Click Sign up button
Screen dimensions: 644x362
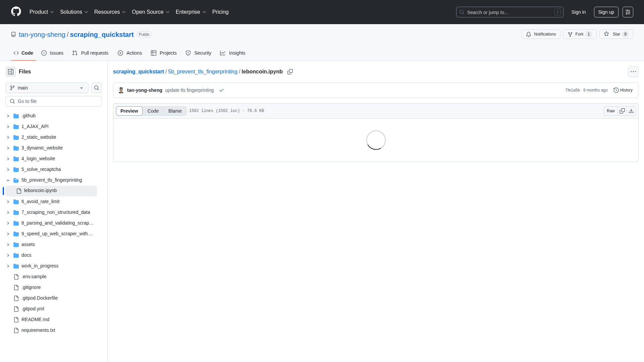(606, 12)
